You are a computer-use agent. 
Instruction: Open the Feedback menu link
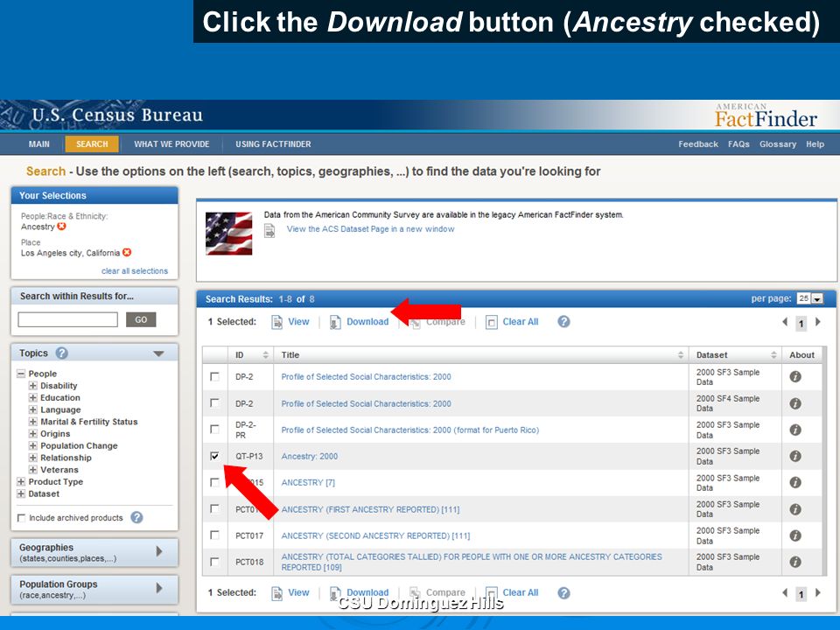pyautogui.click(x=698, y=144)
